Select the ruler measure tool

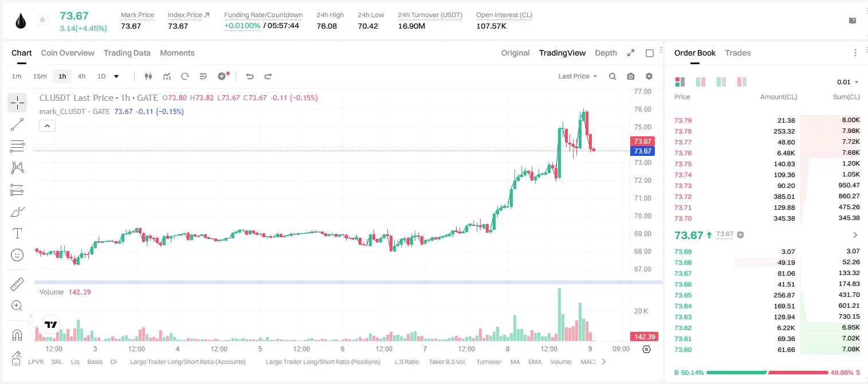17,284
